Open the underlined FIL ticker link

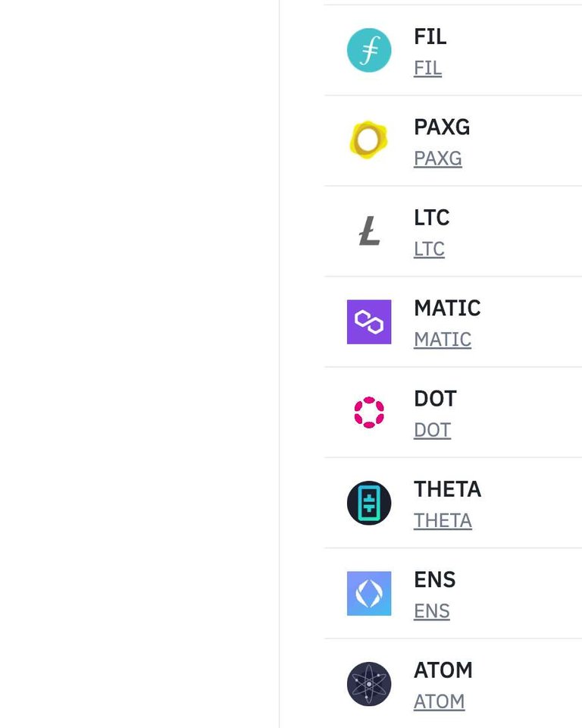427,67
